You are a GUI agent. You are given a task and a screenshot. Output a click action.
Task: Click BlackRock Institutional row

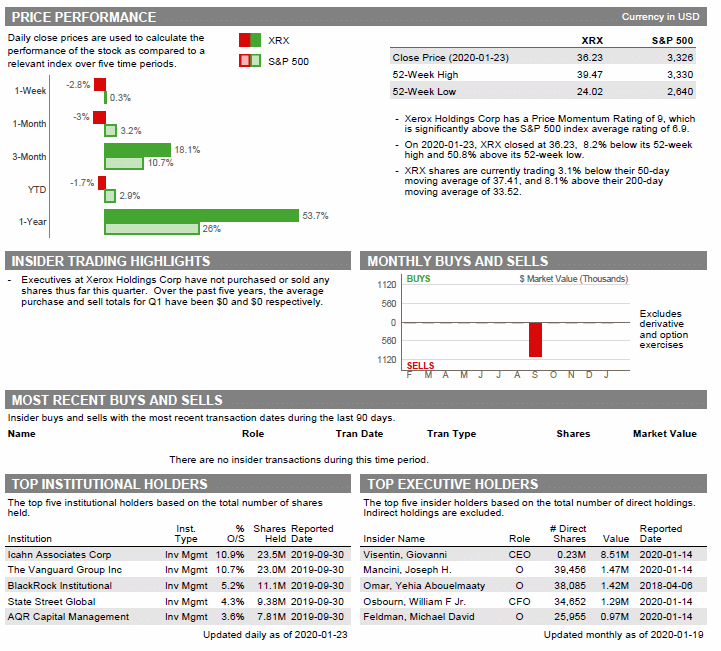[x=177, y=586]
